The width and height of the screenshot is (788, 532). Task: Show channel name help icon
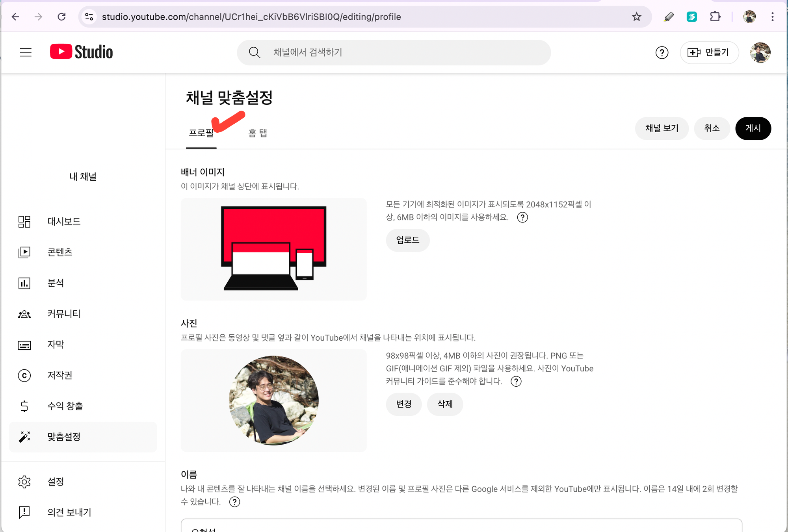234,502
